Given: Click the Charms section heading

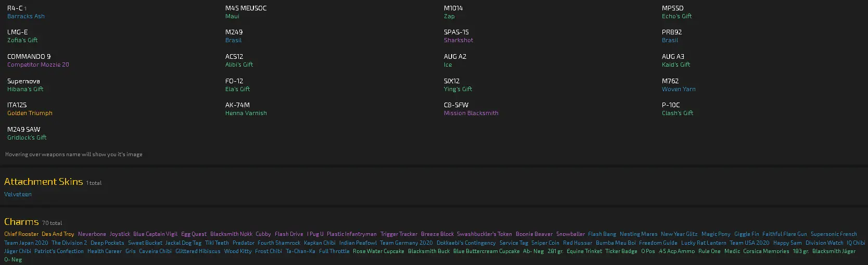Looking at the screenshot, I should pyautogui.click(x=21, y=222).
